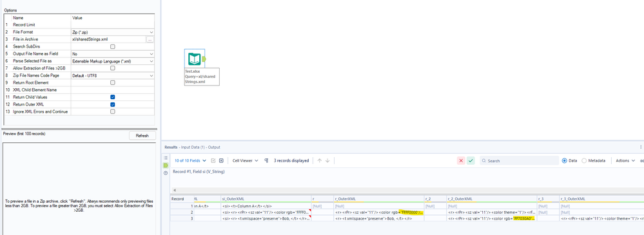This screenshot has height=235, width=644.
Task: Go to next record with down arrow
Action: 327,161
